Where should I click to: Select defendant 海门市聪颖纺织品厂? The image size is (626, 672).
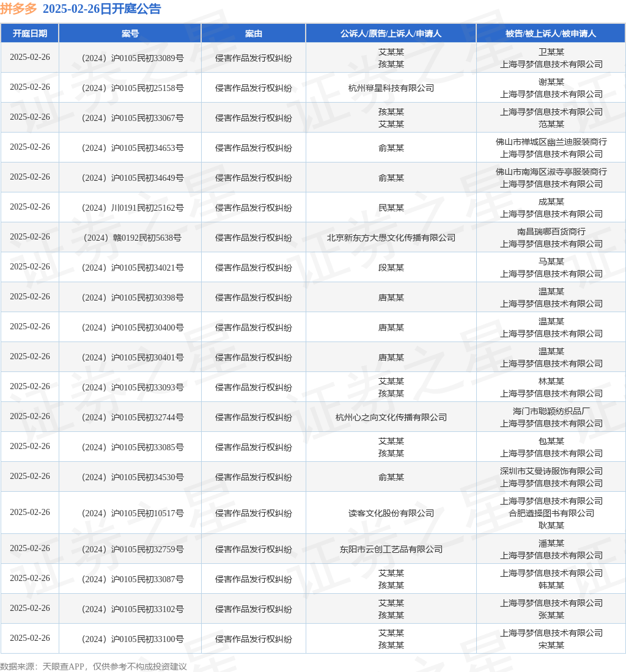tap(551, 411)
